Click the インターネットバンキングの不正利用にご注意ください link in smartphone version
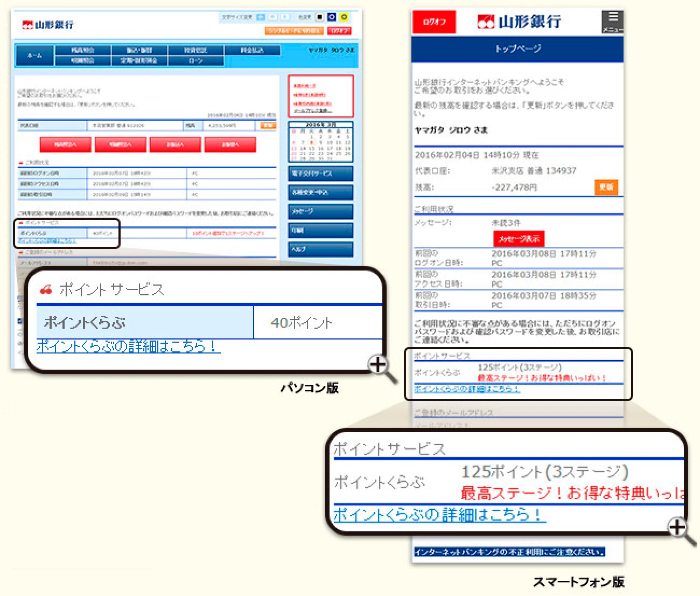The image size is (700, 596). [x=509, y=552]
